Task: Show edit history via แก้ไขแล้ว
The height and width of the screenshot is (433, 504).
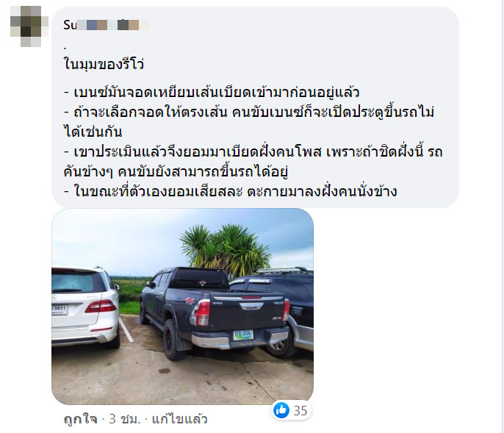Action: (x=179, y=419)
